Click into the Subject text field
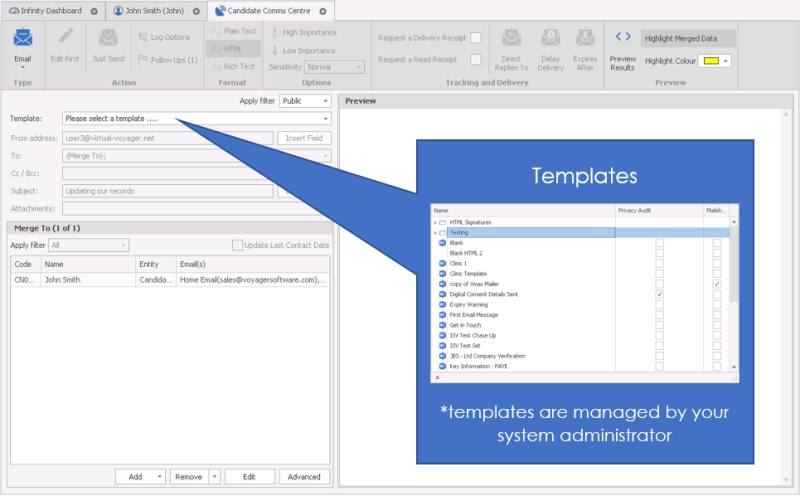800x496 pixels. pos(167,191)
